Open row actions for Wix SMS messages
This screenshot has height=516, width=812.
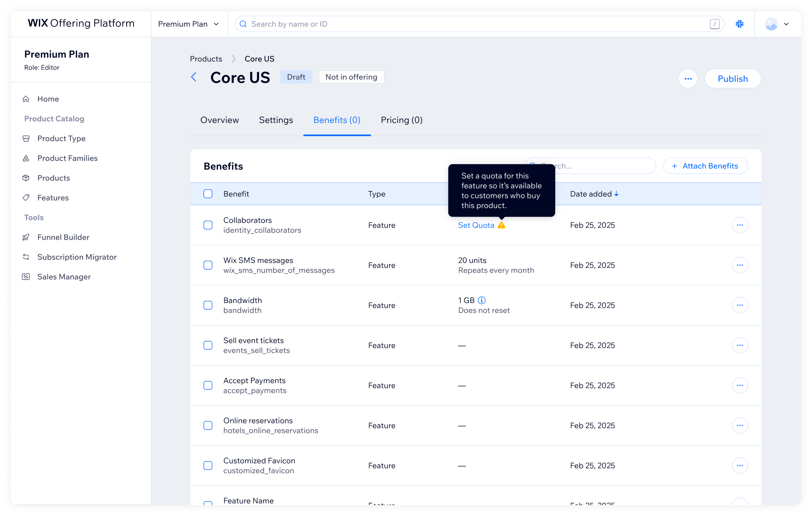coord(740,265)
